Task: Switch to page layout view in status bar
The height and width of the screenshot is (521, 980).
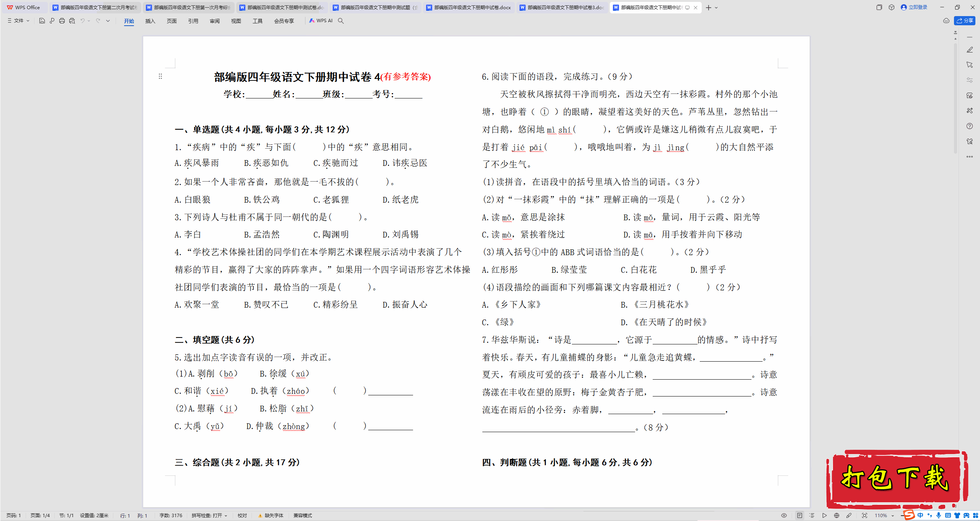Action: click(x=800, y=516)
